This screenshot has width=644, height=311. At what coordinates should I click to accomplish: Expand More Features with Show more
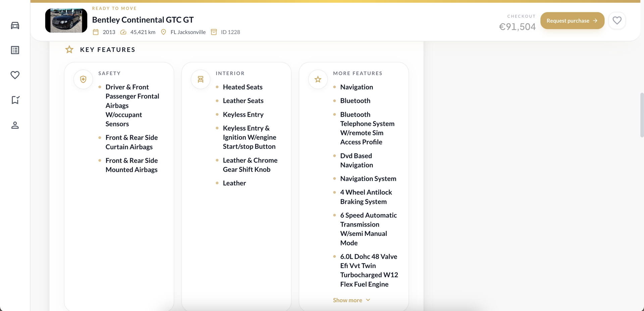tap(352, 300)
